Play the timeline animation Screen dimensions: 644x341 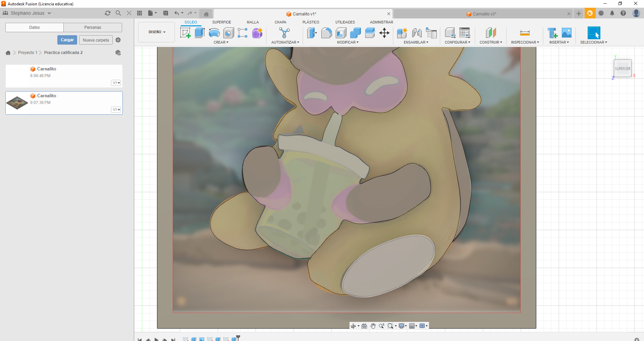click(x=156, y=339)
